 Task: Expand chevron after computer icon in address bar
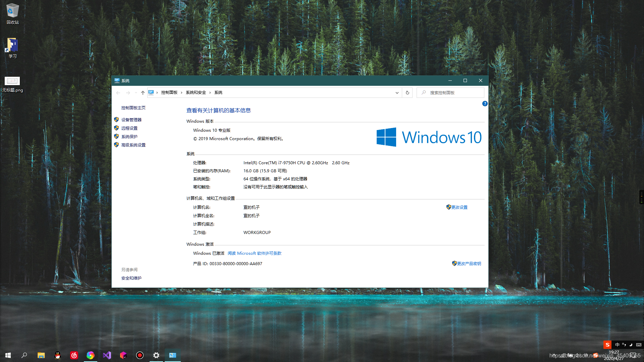pyautogui.click(x=157, y=93)
